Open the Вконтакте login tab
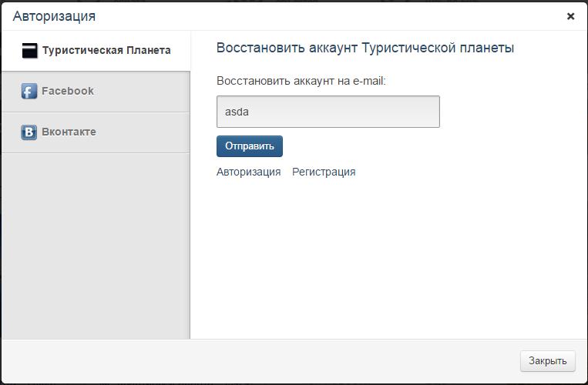The image size is (588, 385). point(69,132)
